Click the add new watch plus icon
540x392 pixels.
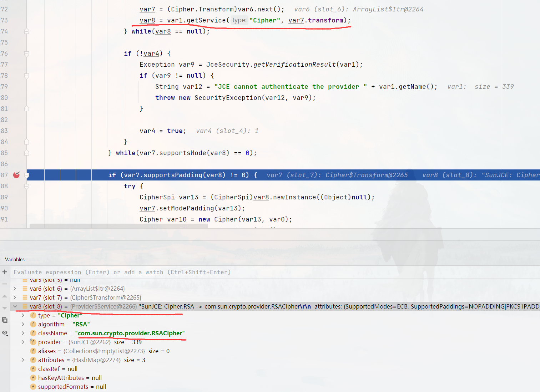[5, 272]
